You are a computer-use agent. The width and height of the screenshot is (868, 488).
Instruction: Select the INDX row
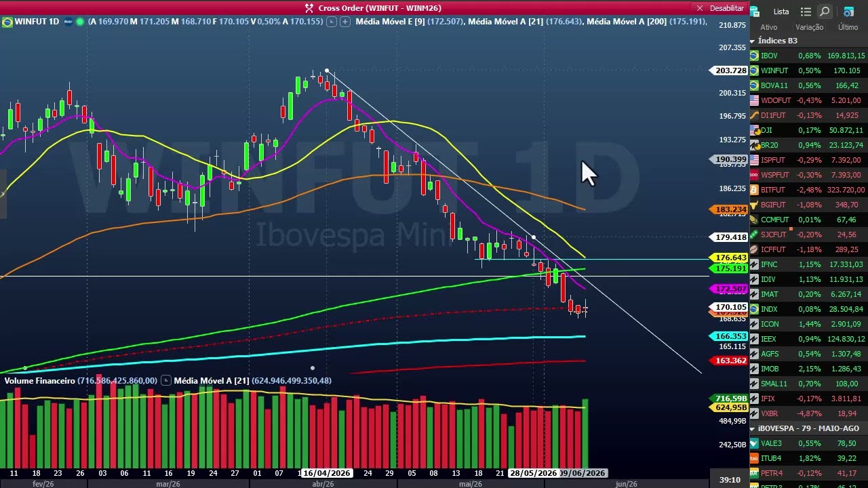pyautogui.click(x=808, y=309)
